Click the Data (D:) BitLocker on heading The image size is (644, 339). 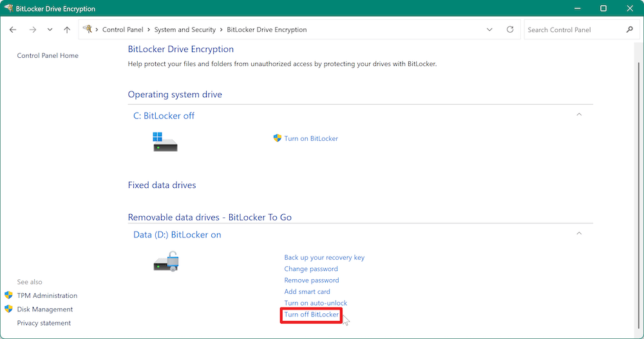177,235
